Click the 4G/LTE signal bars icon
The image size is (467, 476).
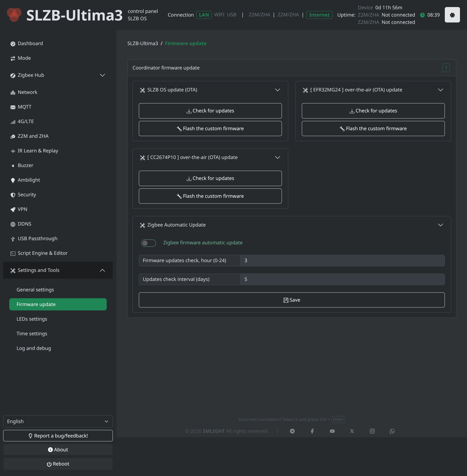point(13,122)
